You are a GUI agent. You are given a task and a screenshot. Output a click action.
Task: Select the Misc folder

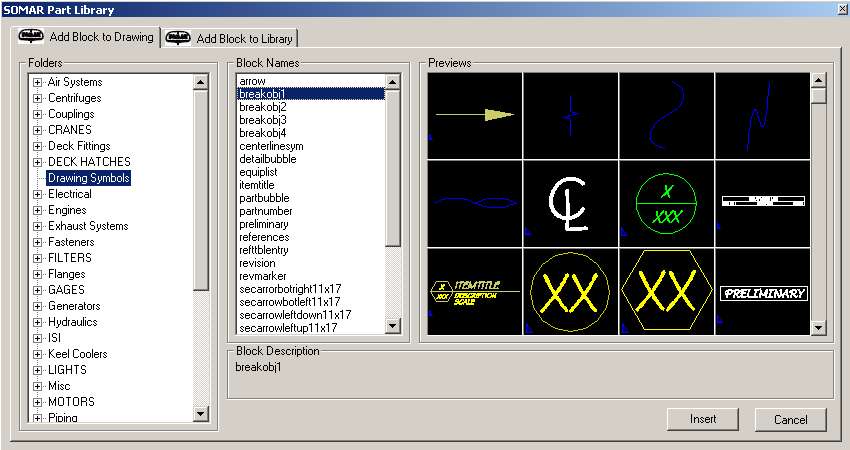(x=59, y=386)
